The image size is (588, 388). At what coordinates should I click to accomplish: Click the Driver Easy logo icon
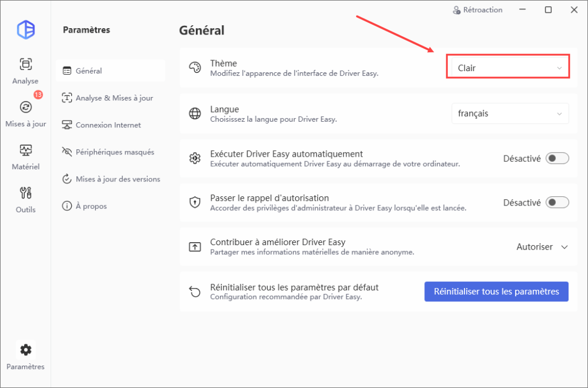[26, 30]
